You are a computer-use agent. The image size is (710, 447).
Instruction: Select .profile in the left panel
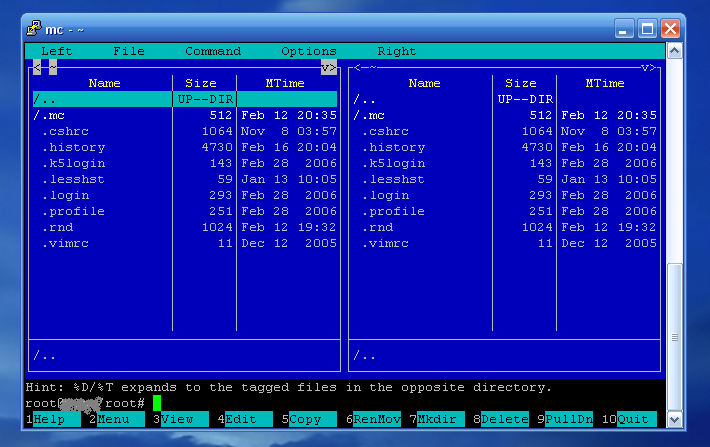point(185,211)
